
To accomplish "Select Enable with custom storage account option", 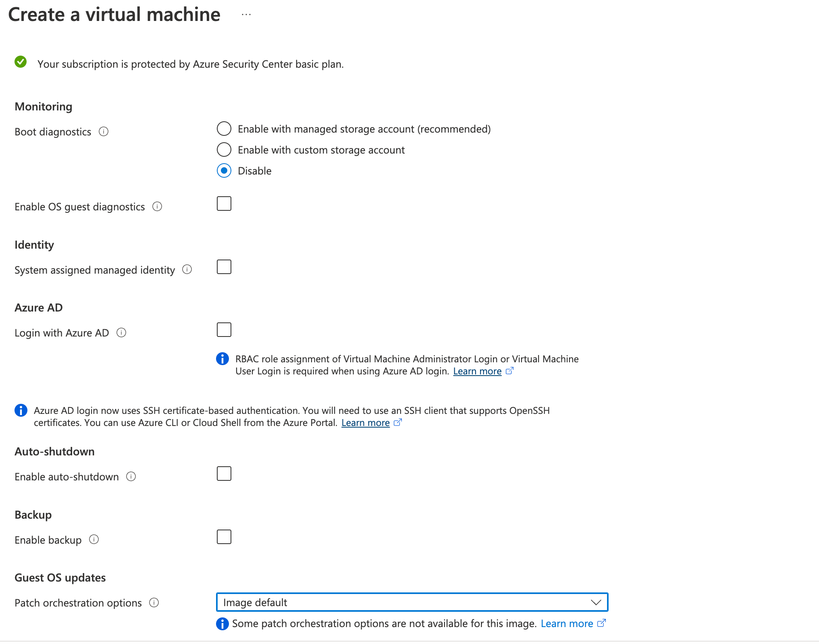I will coord(224,150).
